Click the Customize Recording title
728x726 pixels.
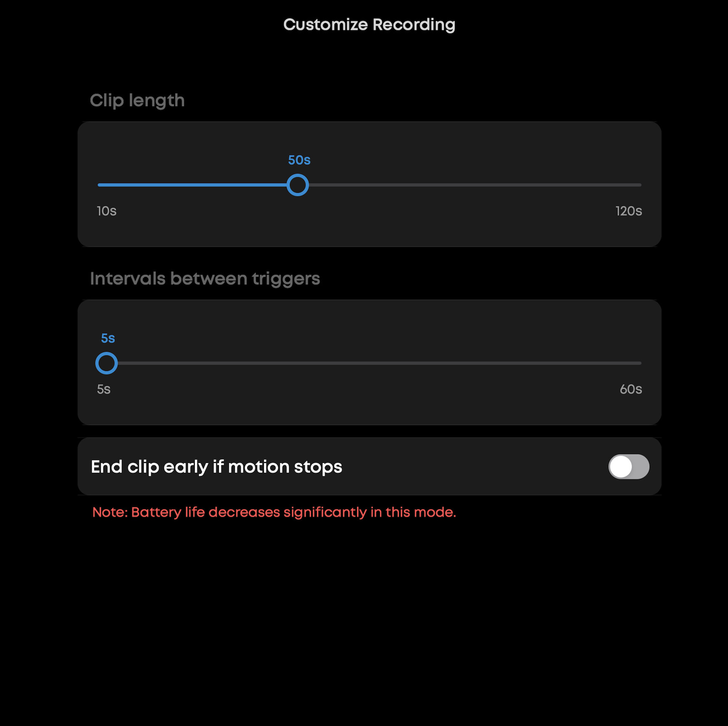[369, 25]
